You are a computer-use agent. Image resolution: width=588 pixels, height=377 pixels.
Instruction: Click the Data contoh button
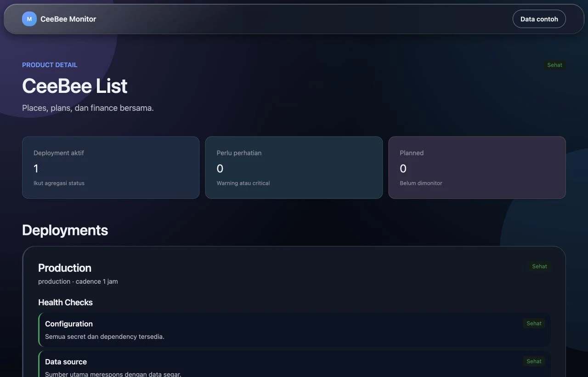(539, 19)
